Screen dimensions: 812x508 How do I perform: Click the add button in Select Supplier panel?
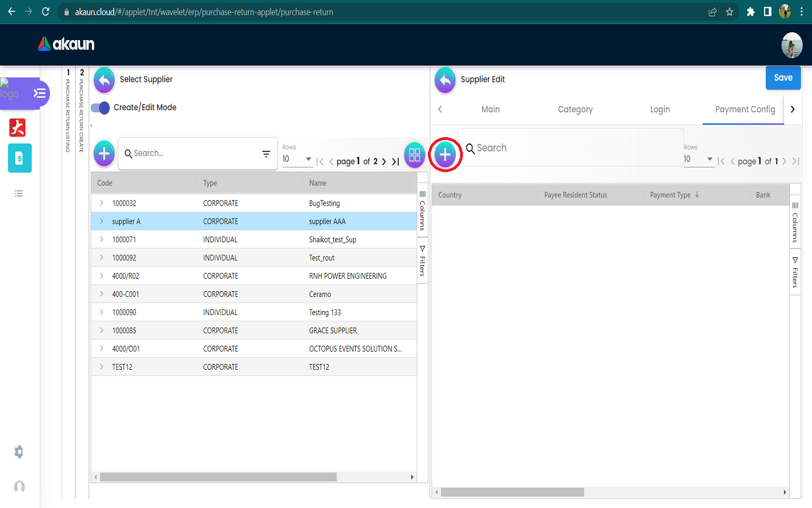(x=104, y=154)
